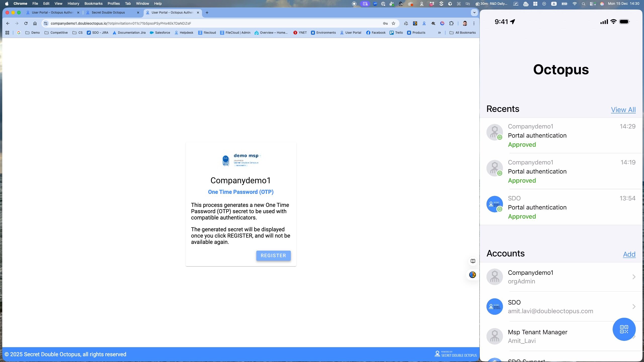Click the REGISTER button
This screenshot has height=362, width=644.
coord(273,255)
